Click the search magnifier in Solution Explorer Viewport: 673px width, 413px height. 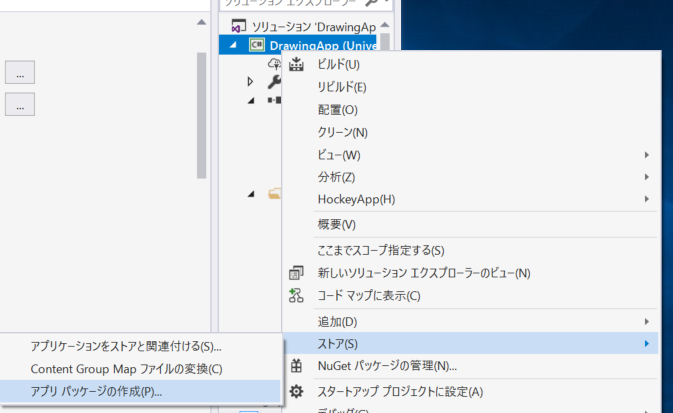point(371,3)
